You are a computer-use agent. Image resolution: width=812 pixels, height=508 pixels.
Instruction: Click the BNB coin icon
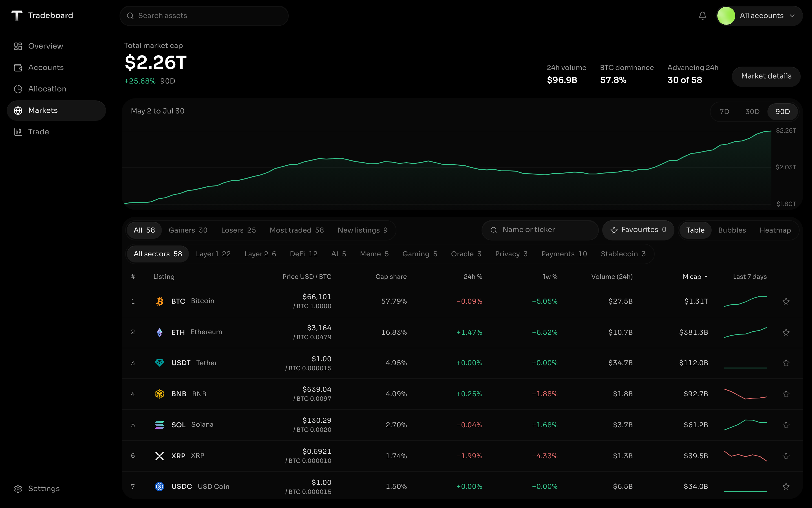(160, 394)
